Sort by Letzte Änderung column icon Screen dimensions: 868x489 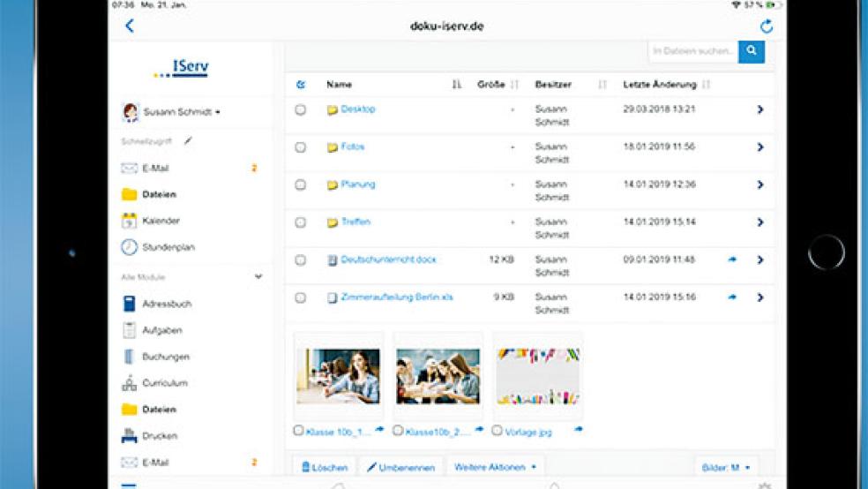(706, 84)
